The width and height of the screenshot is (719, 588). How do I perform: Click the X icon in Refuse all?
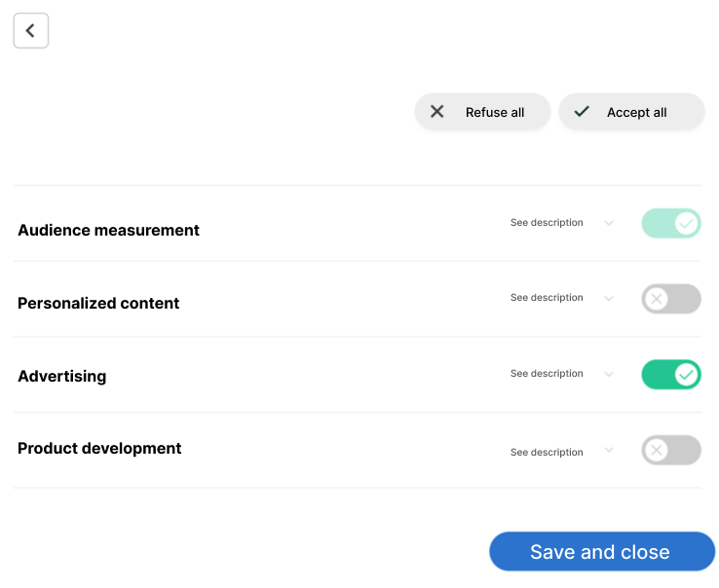point(437,112)
